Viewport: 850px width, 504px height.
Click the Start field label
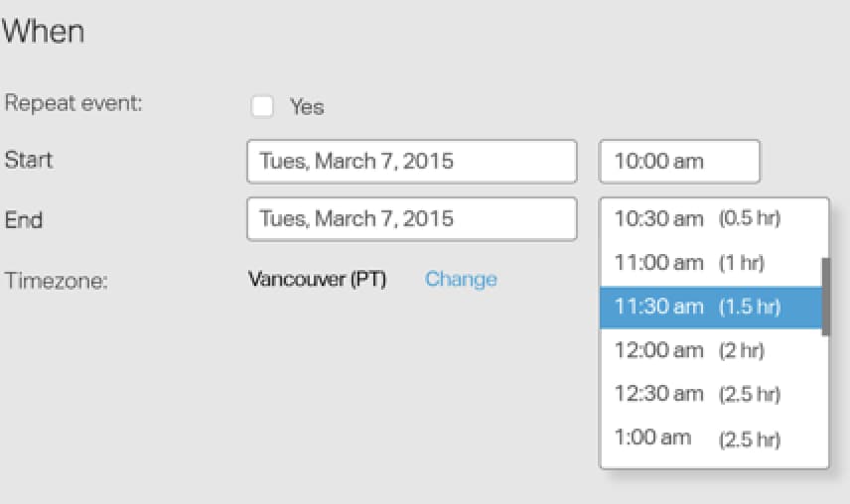pos(29,160)
